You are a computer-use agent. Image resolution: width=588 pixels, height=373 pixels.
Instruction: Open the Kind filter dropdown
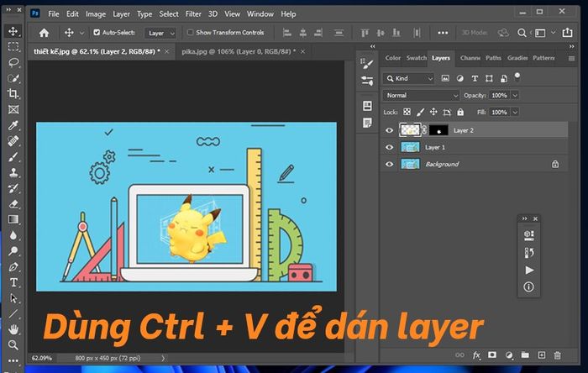click(409, 78)
